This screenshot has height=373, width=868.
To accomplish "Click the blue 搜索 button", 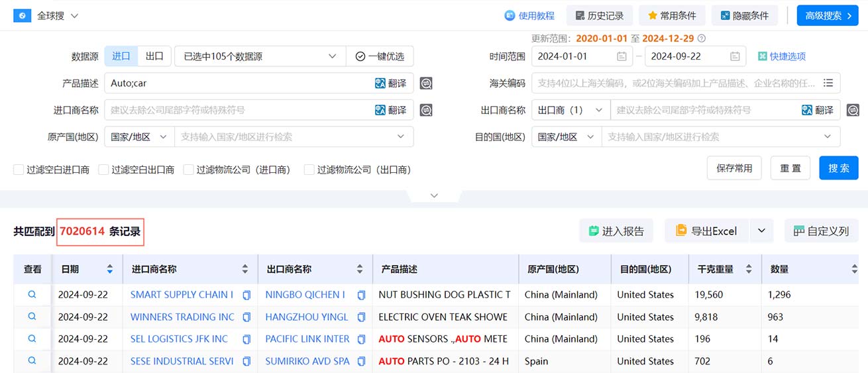I will pos(839,168).
